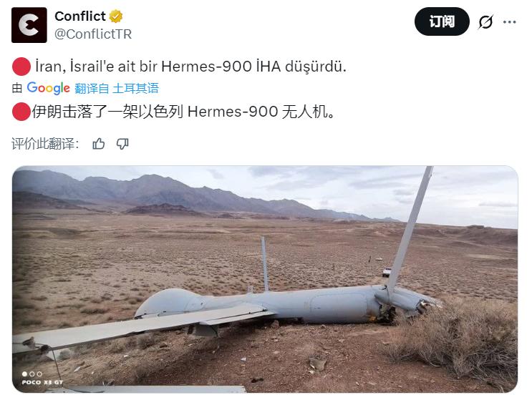Click the Conflict profile avatar logo
This screenshot has height=395, width=532.
[x=29, y=25]
